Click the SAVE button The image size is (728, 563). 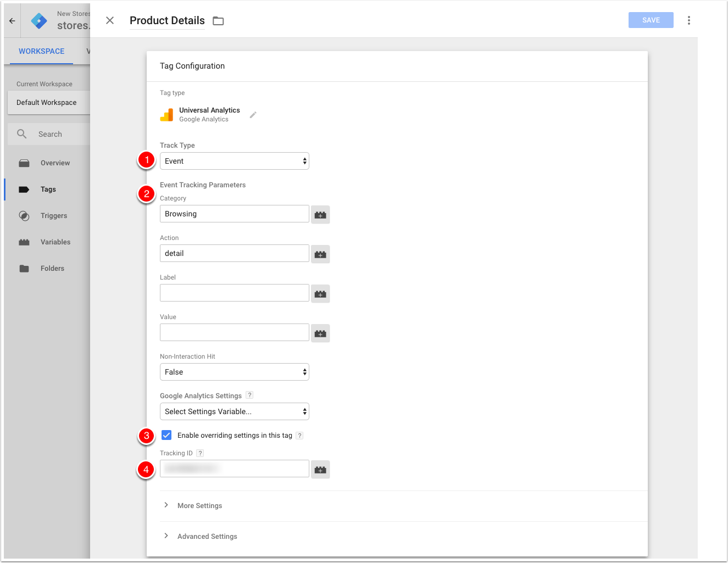coord(651,20)
